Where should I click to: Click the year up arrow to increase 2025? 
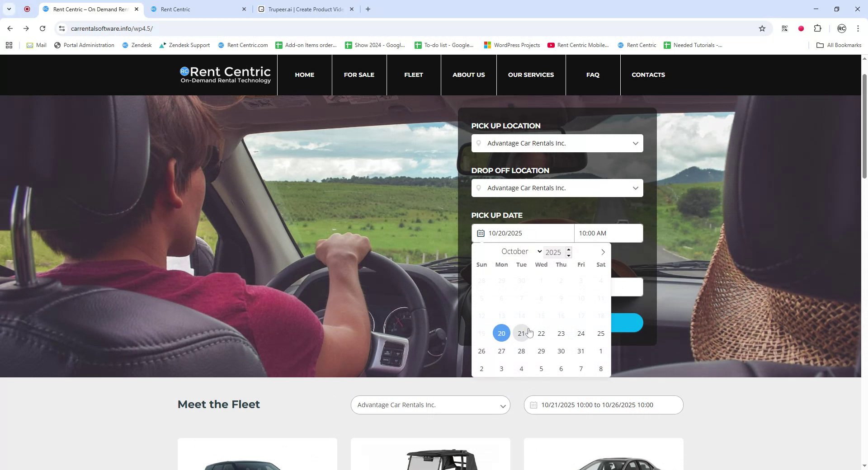(x=568, y=249)
